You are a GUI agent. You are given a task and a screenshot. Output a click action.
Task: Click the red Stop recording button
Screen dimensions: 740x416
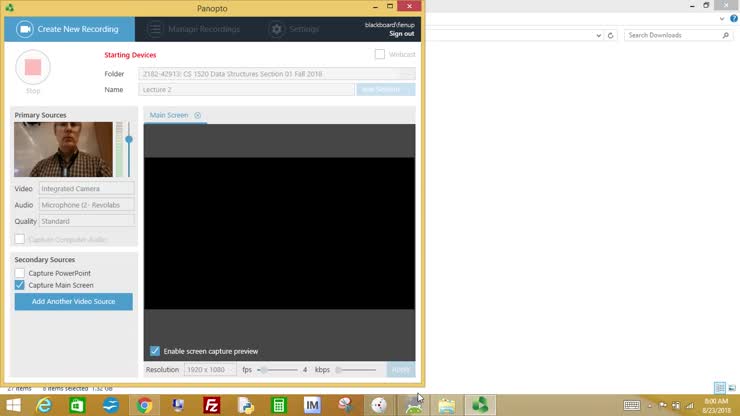(33, 68)
